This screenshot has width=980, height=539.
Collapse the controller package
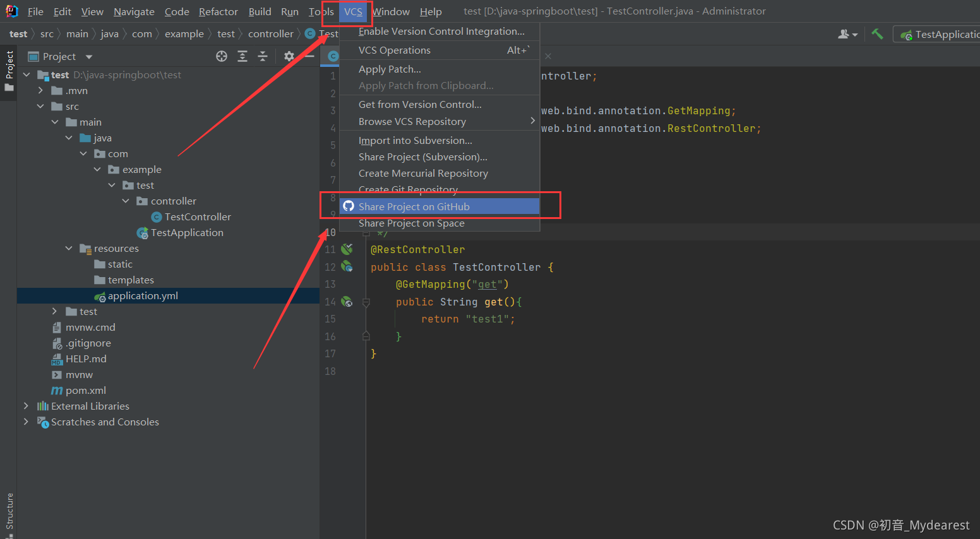(x=126, y=201)
